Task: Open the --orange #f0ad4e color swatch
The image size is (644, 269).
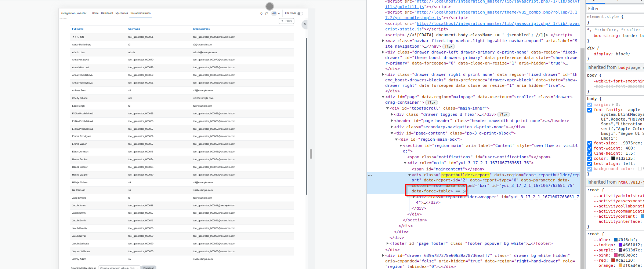Action: (x=621, y=266)
